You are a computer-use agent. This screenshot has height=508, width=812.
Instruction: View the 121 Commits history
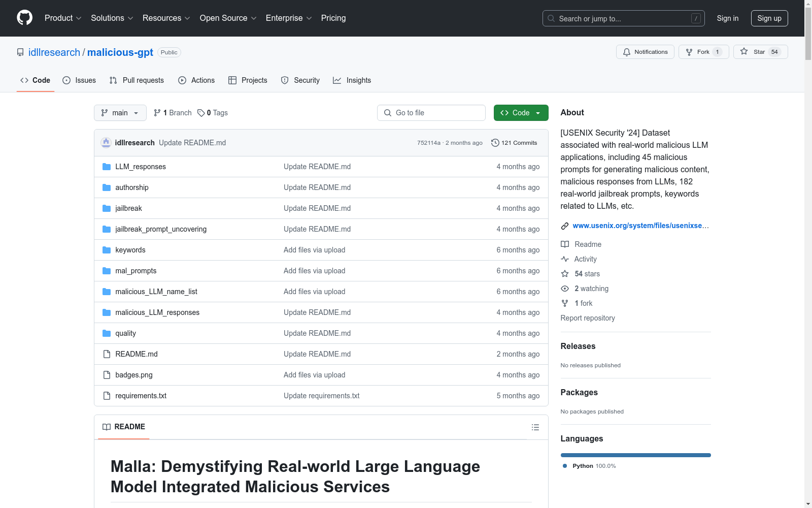514,143
